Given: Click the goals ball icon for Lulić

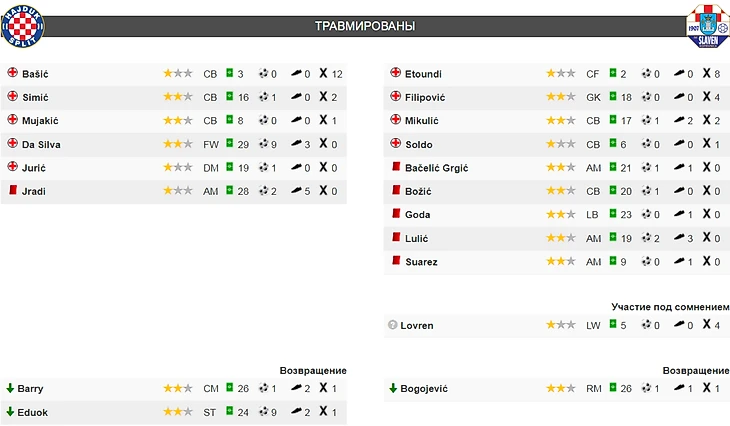Looking at the screenshot, I should tap(646, 238).
